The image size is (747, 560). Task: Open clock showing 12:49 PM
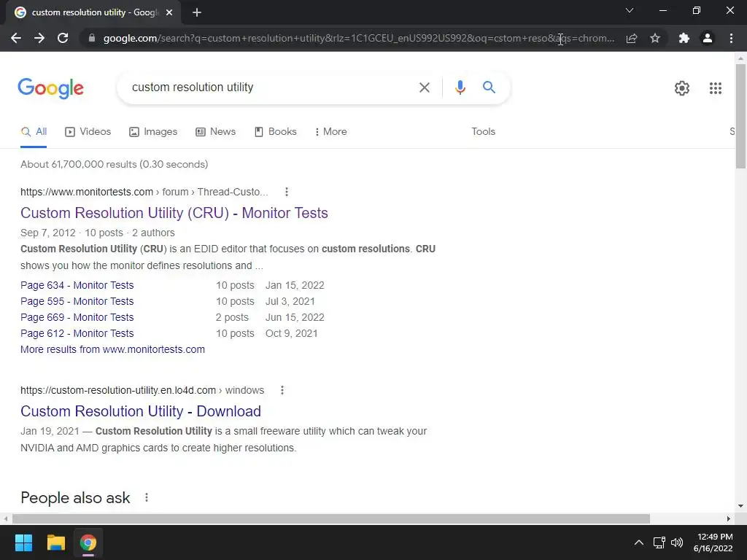pos(713,542)
